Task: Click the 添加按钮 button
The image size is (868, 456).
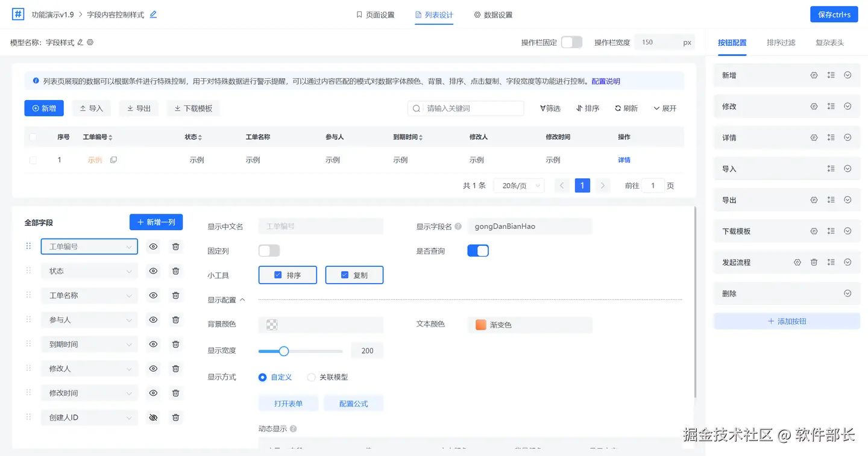Action: [787, 321]
